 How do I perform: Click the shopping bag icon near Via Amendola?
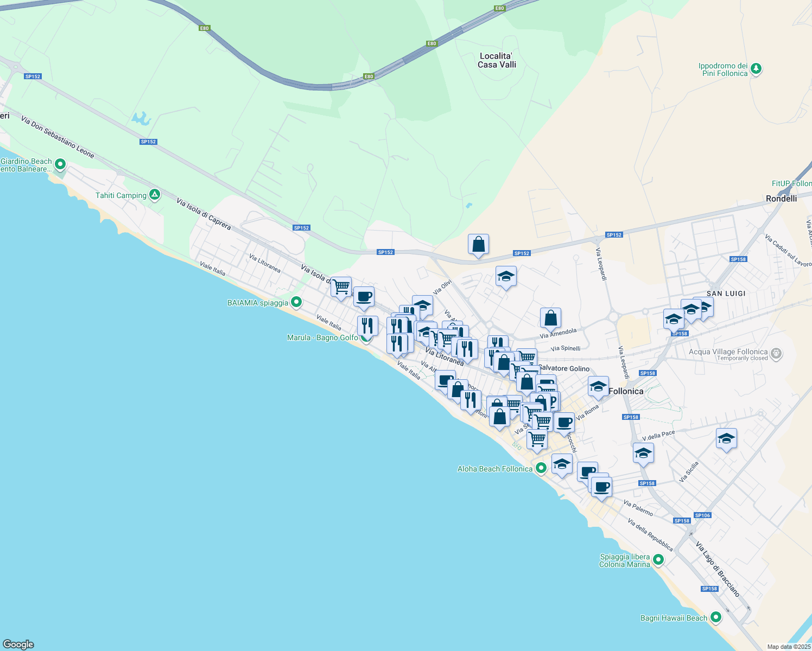coord(550,318)
